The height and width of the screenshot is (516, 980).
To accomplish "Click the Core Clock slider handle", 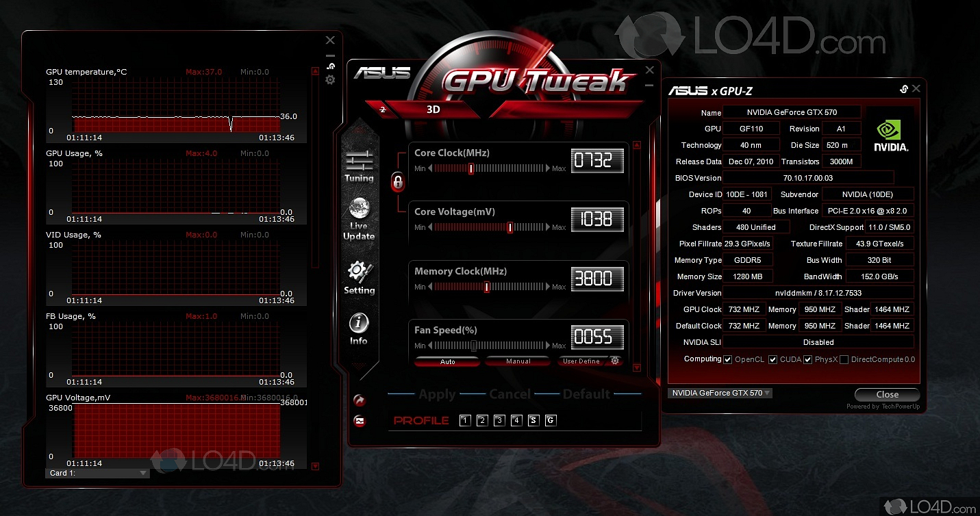I will click(x=471, y=168).
